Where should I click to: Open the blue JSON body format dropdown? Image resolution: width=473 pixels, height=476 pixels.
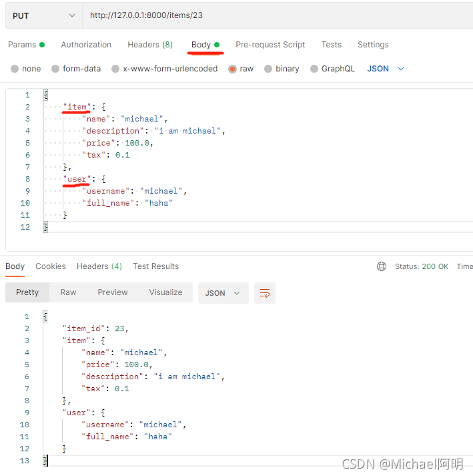click(386, 69)
